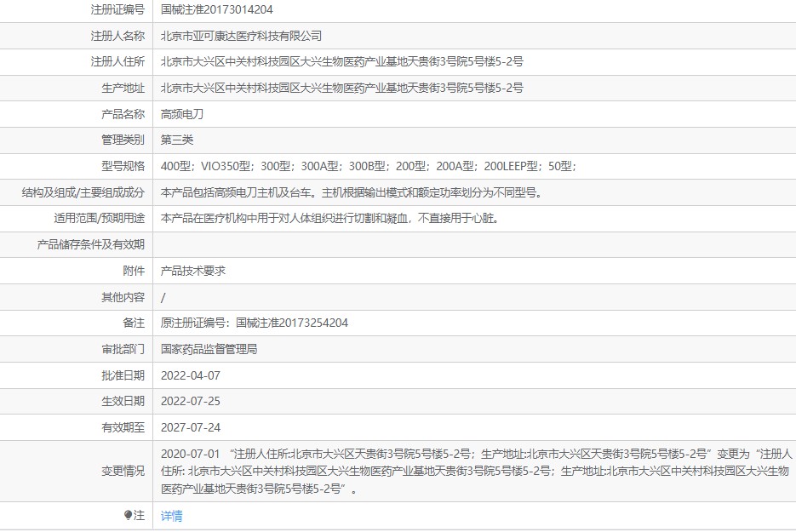Select approval department 国家药品监督管理局
The width and height of the screenshot is (796, 532).
[209, 349]
